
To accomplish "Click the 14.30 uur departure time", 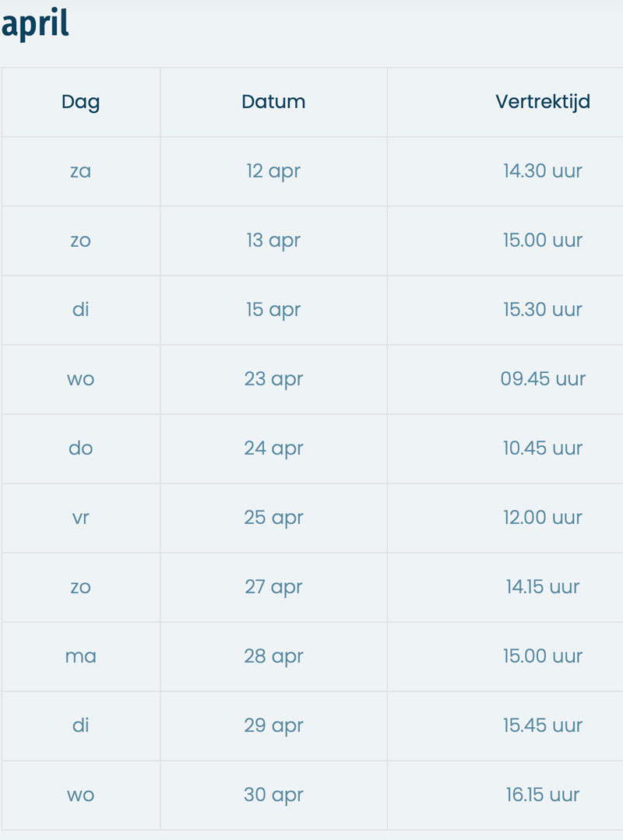I will (x=543, y=171).
